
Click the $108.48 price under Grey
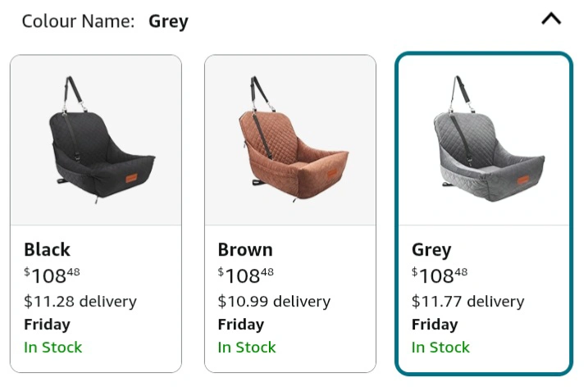coord(439,275)
